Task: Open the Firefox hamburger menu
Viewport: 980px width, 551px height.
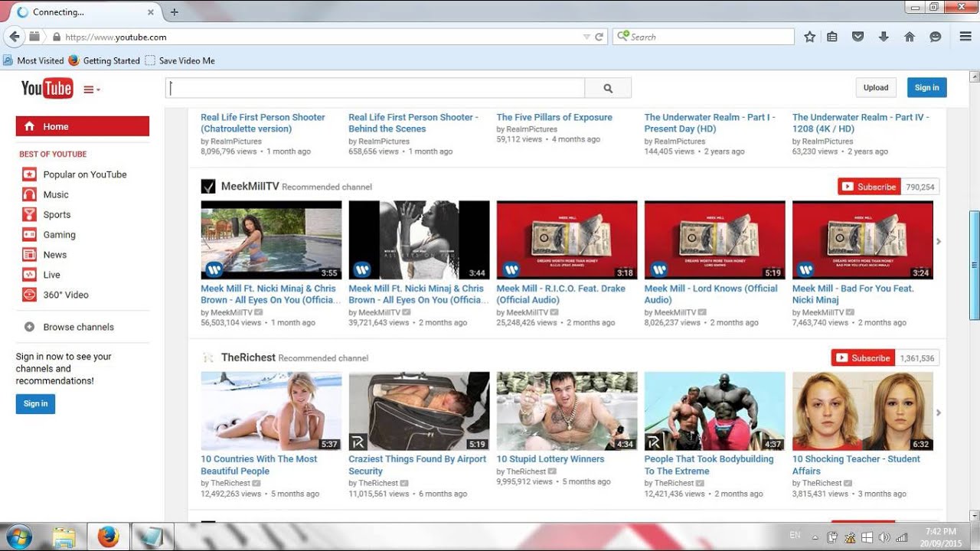Action: [965, 37]
